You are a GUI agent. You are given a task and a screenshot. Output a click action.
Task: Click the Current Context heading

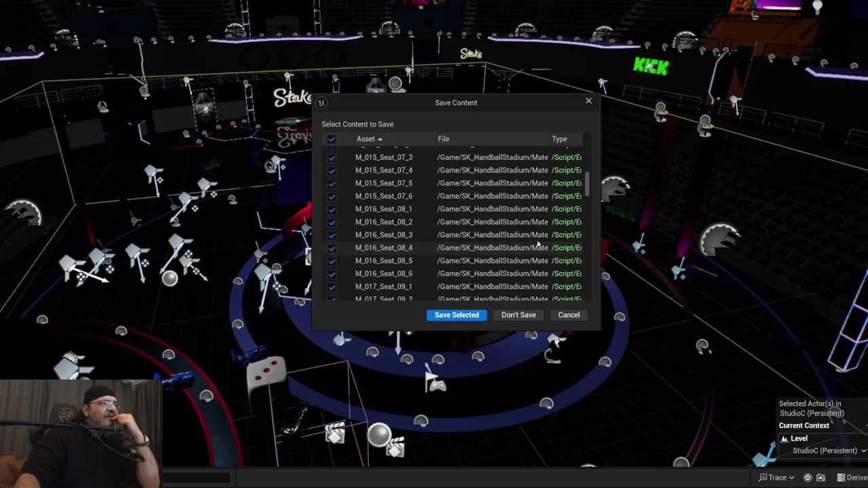(x=804, y=426)
